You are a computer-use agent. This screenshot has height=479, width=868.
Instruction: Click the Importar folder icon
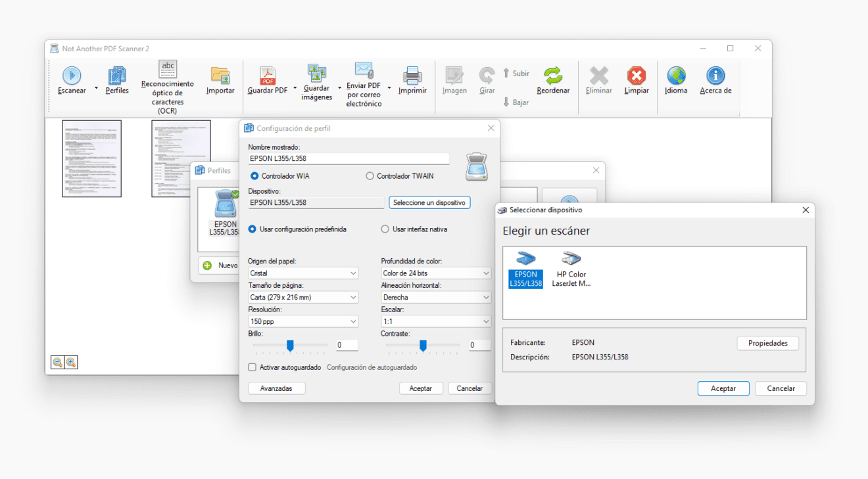point(220,76)
